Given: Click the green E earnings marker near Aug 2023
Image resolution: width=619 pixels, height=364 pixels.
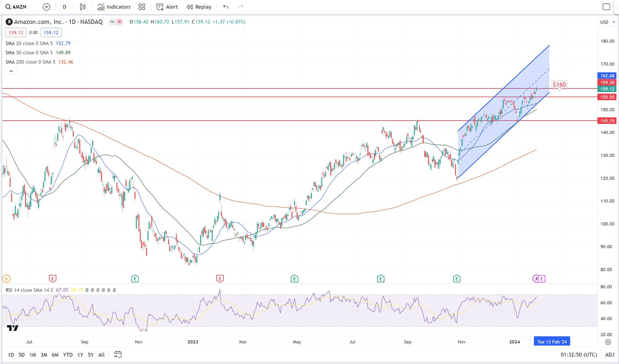Looking at the screenshot, I should 381,279.
